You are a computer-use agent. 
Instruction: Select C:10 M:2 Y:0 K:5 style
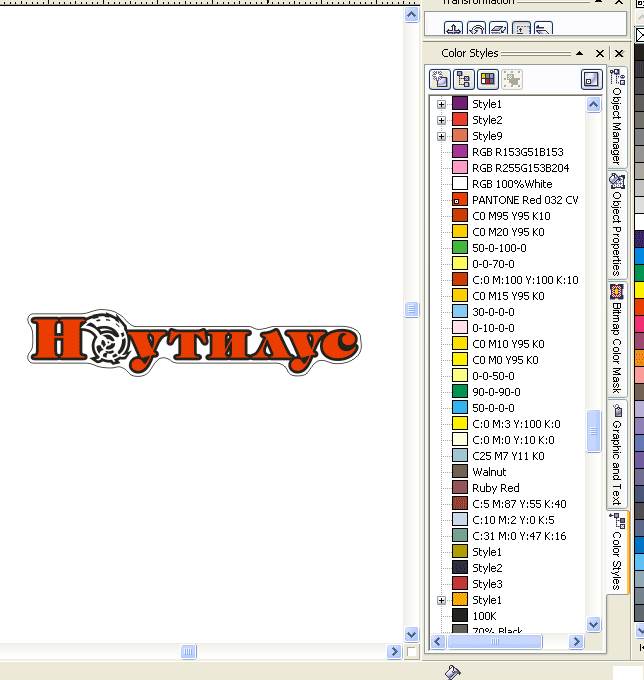point(503,520)
